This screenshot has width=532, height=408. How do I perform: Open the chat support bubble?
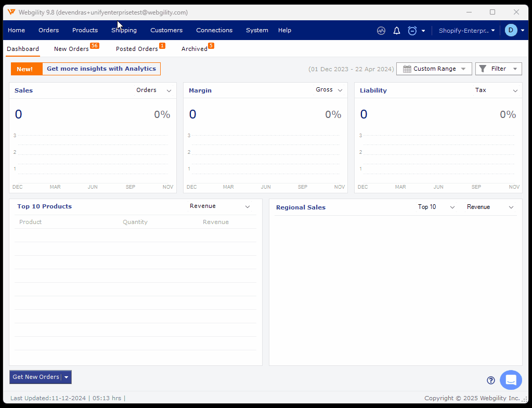tap(511, 380)
